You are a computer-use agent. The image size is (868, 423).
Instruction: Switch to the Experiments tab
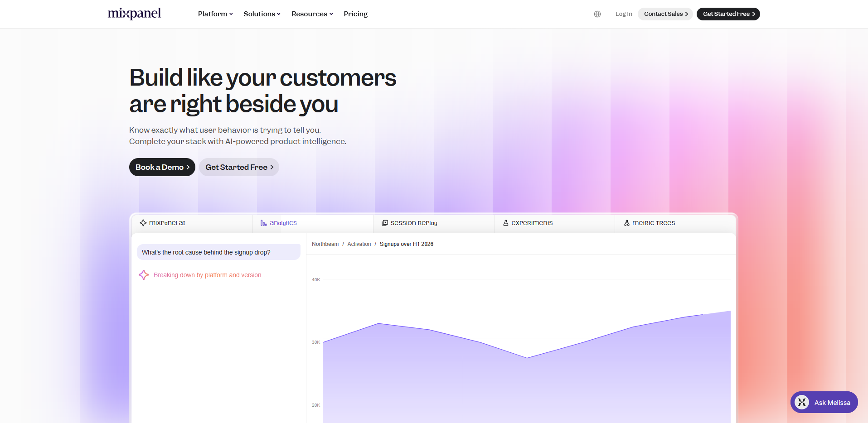pyautogui.click(x=554, y=223)
